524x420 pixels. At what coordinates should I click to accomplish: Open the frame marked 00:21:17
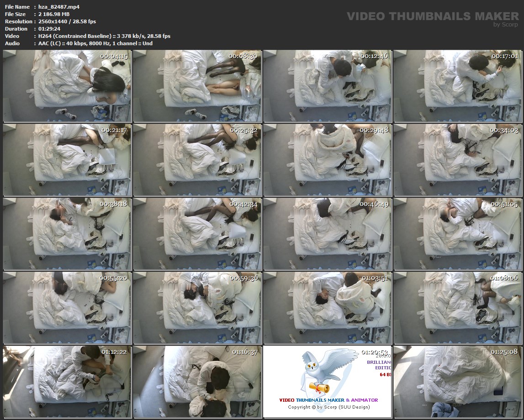pyautogui.click(x=68, y=160)
